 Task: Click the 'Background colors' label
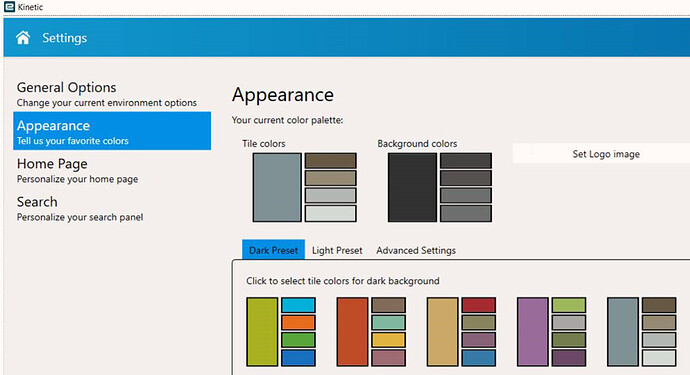[417, 143]
